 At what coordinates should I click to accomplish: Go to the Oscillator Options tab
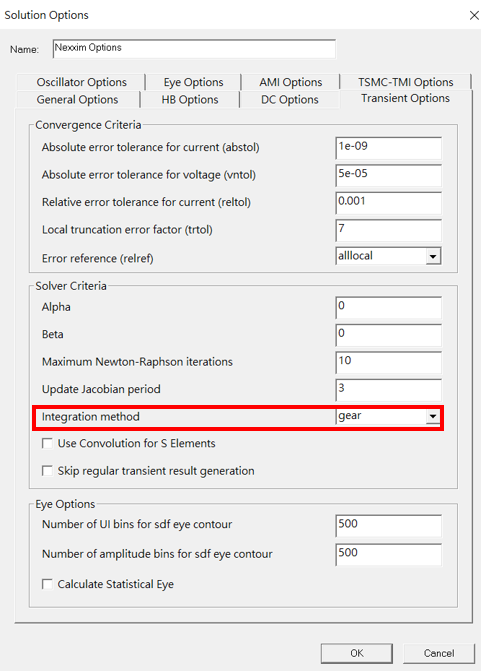click(x=81, y=82)
